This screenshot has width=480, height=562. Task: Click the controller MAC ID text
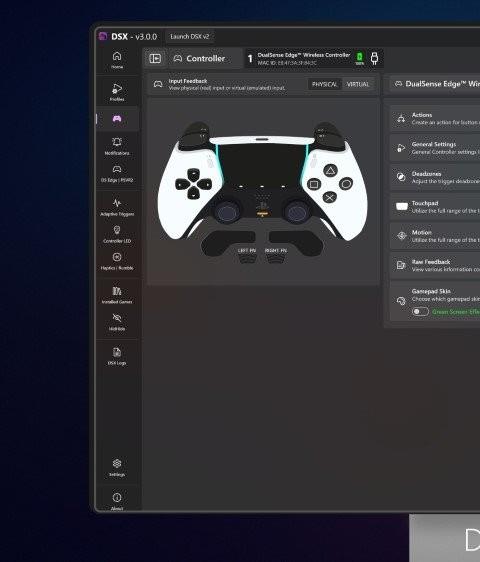pos(287,63)
